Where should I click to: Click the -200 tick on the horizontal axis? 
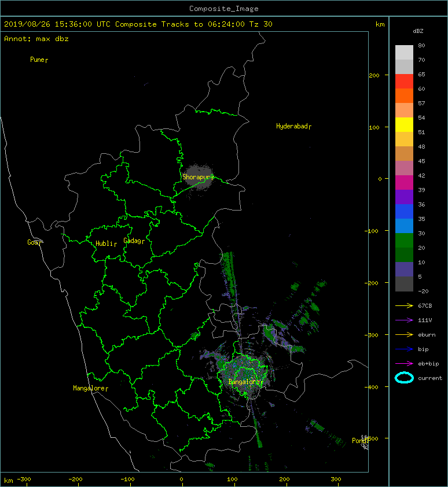(x=76, y=479)
